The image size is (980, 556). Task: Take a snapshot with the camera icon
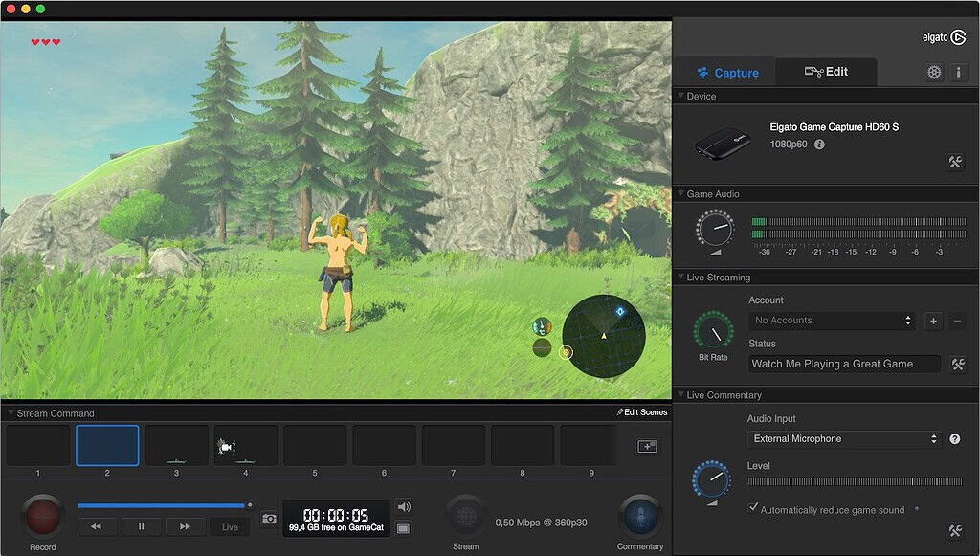click(269, 519)
